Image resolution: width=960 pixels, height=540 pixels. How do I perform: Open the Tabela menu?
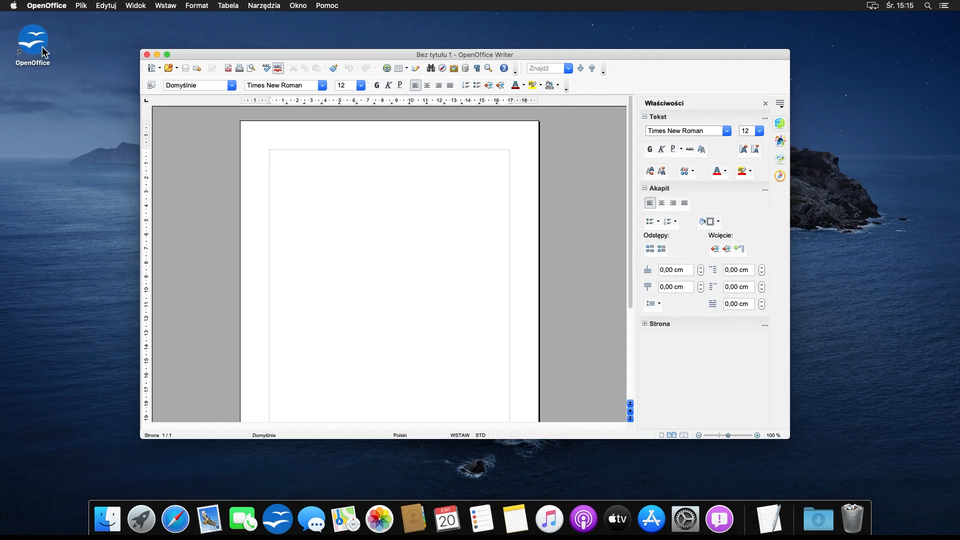tap(228, 6)
